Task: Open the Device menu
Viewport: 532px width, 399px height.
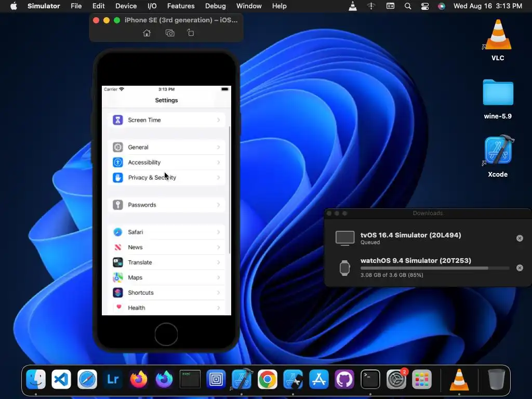Action: pos(126,6)
